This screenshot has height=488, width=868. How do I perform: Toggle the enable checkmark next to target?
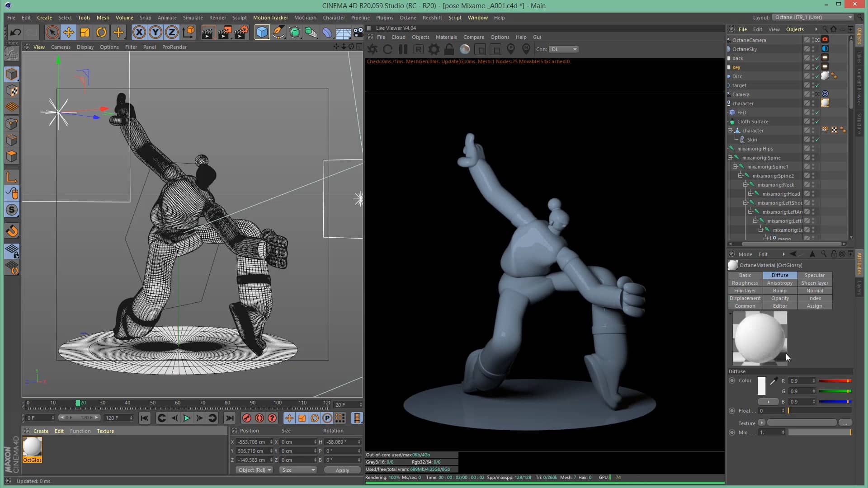pyautogui.click(x=817, y=85)
